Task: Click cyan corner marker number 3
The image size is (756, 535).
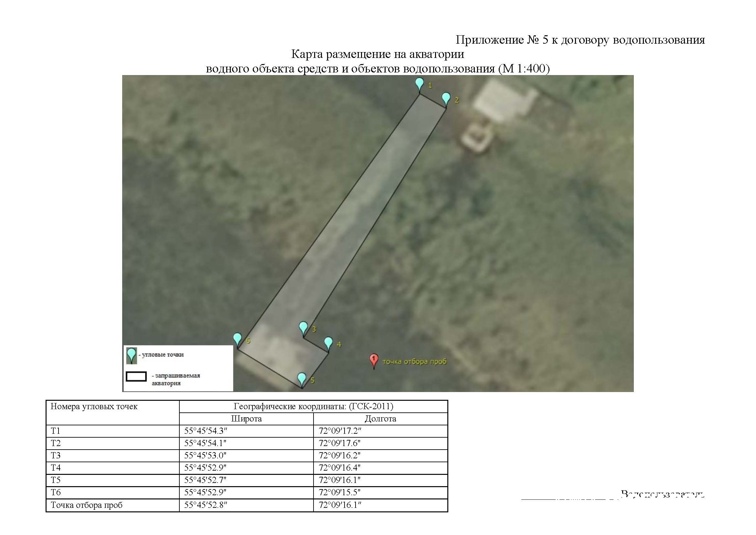Action: [x=303, y=328]
